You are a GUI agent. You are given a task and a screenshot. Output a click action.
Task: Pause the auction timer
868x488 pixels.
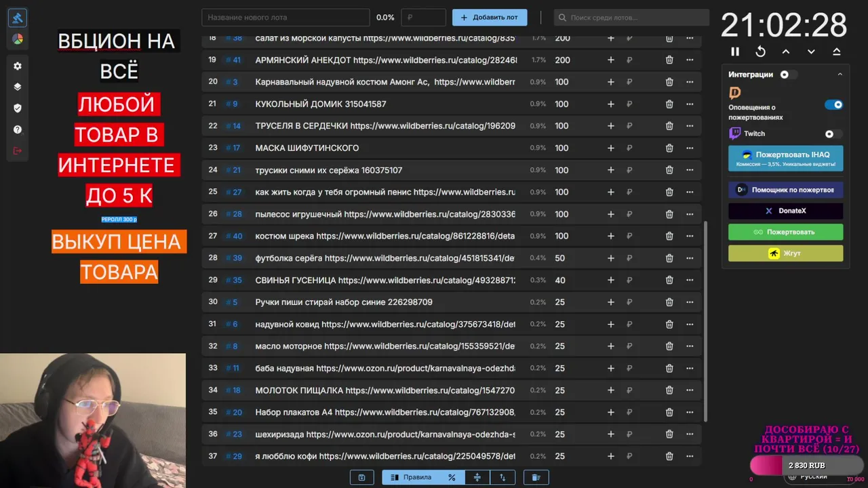point(735,52)
